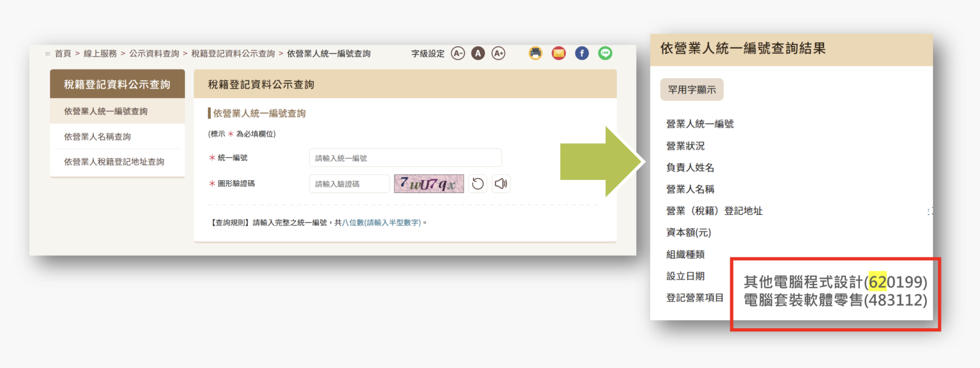Refresh the captcha image
Viewport: 980px width, 368px height.
[478, 184]
